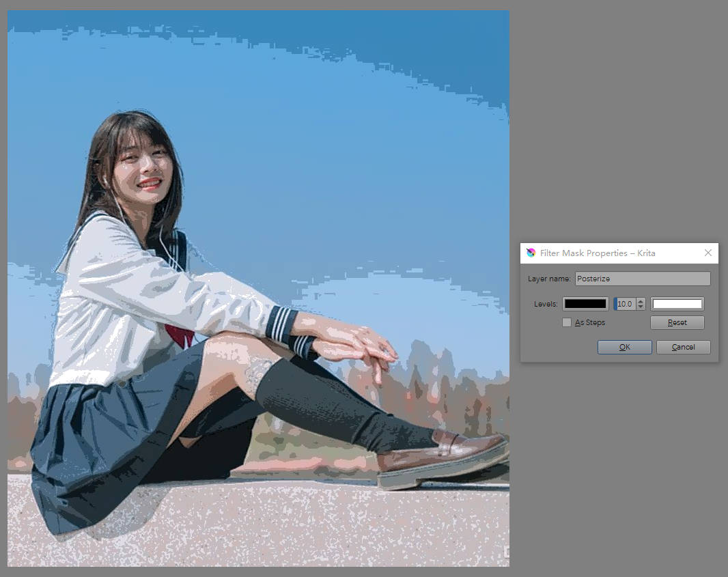Click the As Steps label text
The image size is (728, 577).
tap(590, 322)
